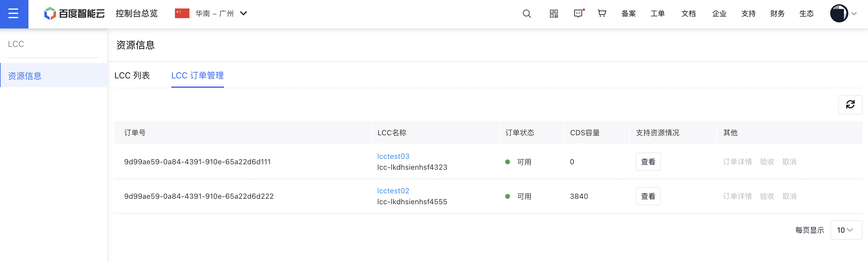Click the 3840 CDS capacity value
868x262 pixels.
click(x=579, y=196)
